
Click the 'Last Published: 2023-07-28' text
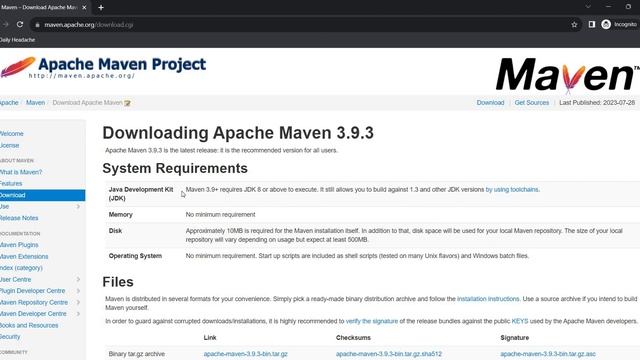(597, 102)
